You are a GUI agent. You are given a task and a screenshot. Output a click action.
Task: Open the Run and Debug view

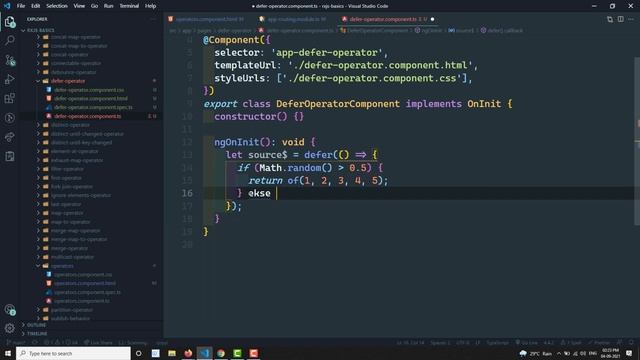click(x=10, y=79)
